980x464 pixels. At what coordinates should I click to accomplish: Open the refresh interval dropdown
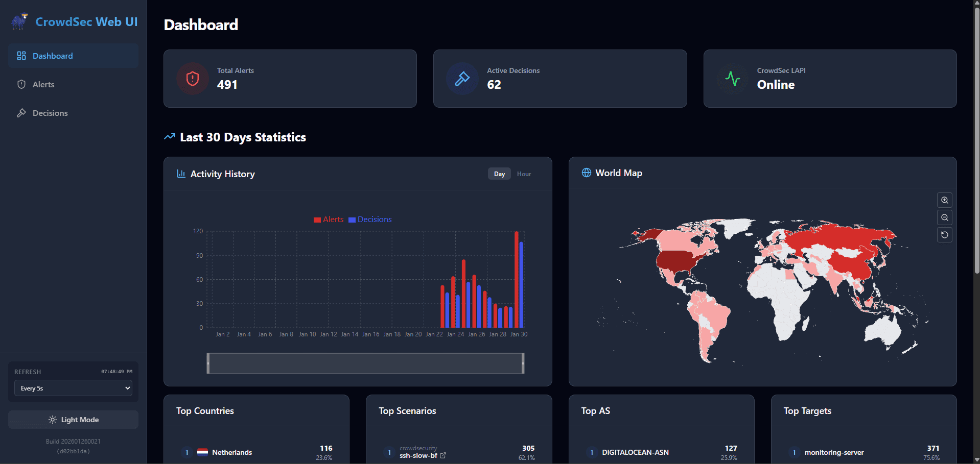tap(73, 388)
